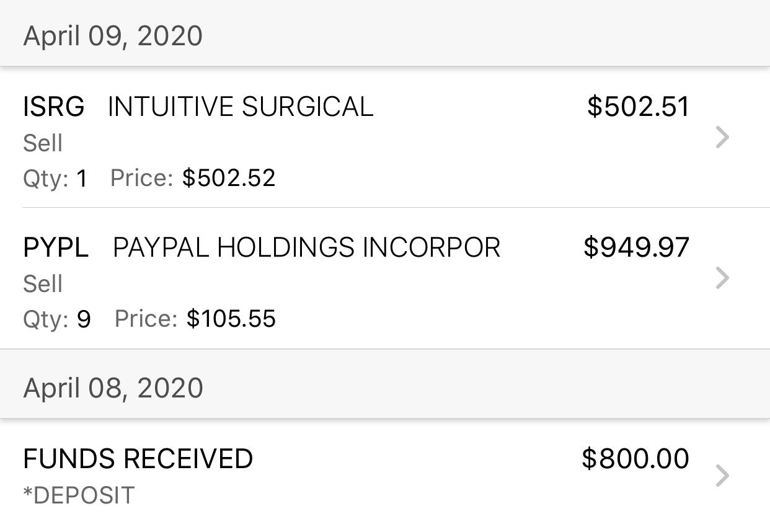Tap PYPL price $105.55 value
The width and height of the screenshot is (770, 532).
pos(231,319)
